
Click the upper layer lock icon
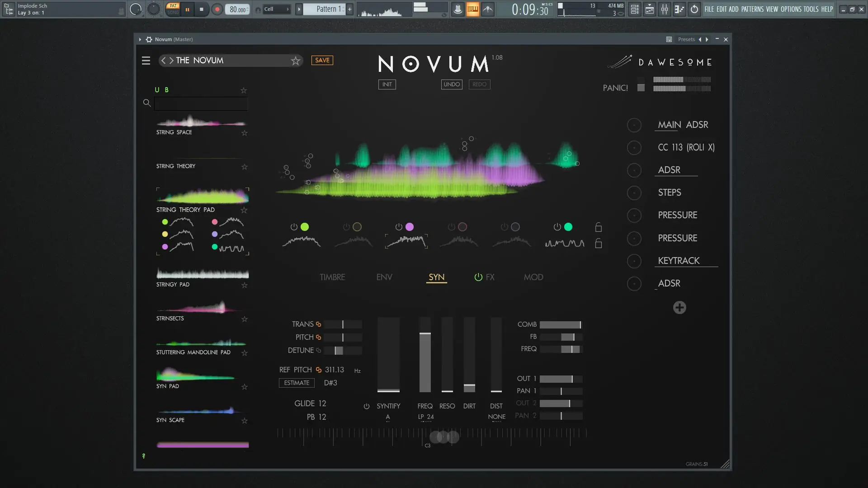598,227
